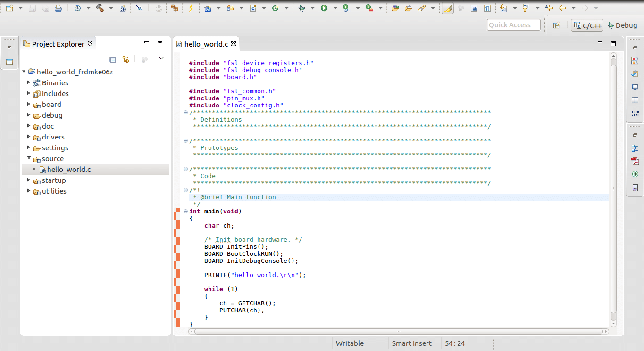Screen dimensions: 644x351
Task: Click the Next Annotation arrow icon
Action: pyautogui.click(x=503, y=8)
